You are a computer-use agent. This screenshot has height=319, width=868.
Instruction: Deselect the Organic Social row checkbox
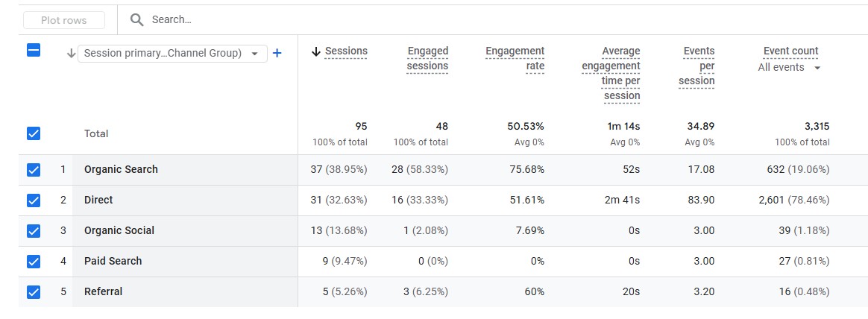click(34, 230)
